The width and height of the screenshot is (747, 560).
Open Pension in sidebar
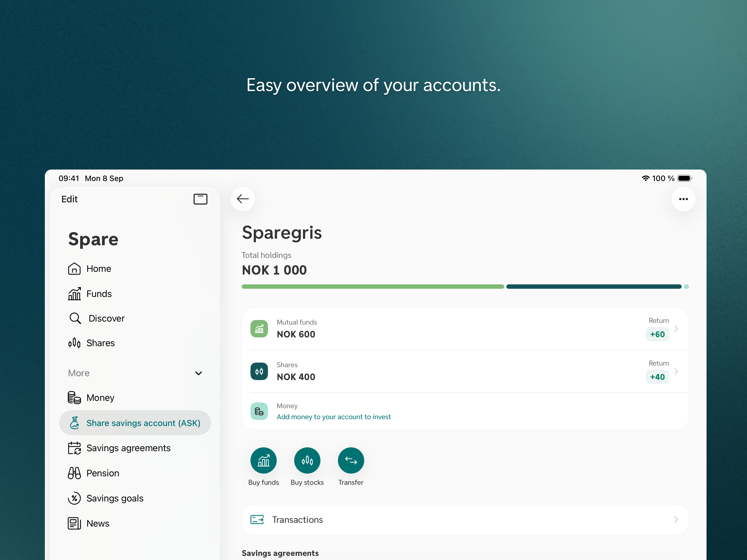coord(135,473)
